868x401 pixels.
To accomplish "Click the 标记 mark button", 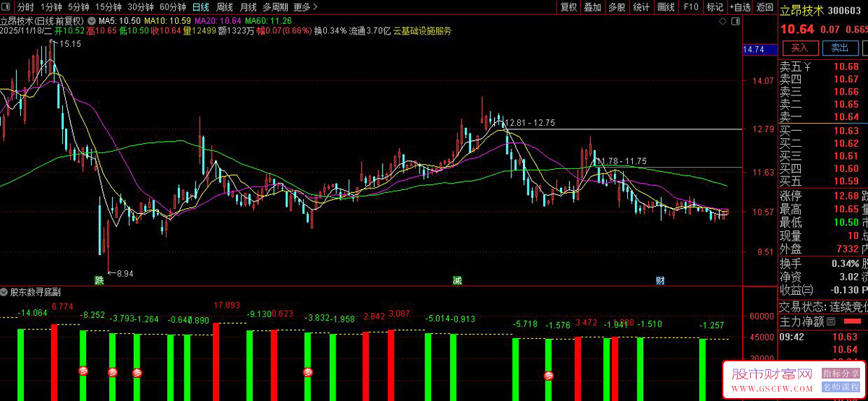I will pyautogui.click(x=715, y=7).
